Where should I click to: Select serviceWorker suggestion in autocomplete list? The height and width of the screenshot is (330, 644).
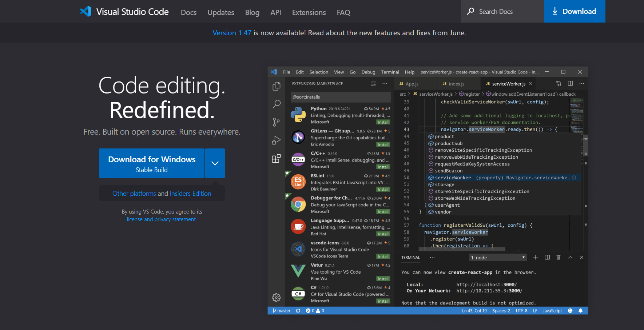coord(504,178)
